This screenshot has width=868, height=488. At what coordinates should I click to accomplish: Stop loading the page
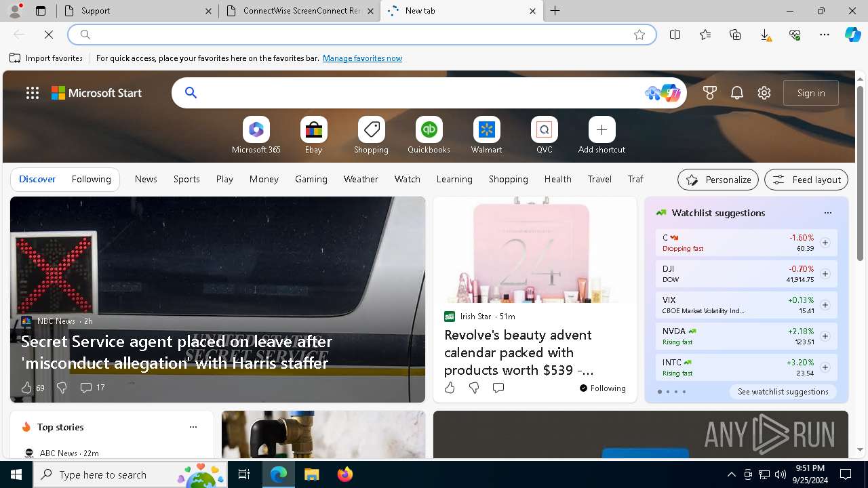[x=49, y=35]
